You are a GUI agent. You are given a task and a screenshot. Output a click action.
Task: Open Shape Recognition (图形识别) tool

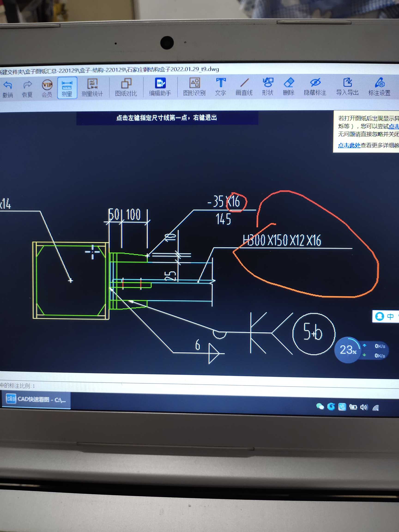pos(194,87)
